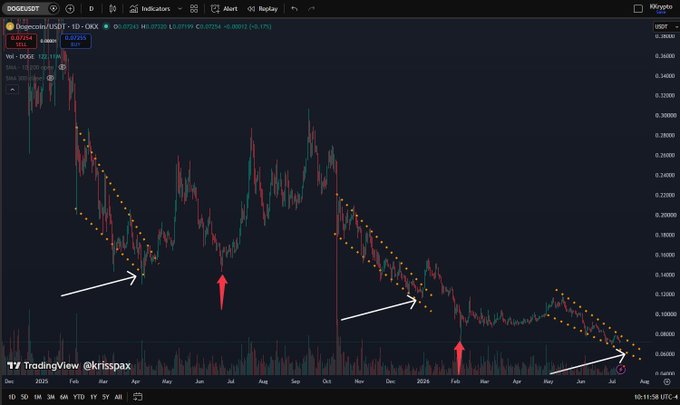Select the 5Y time range
The image size is (680, 405).
[x=106, y=397]
